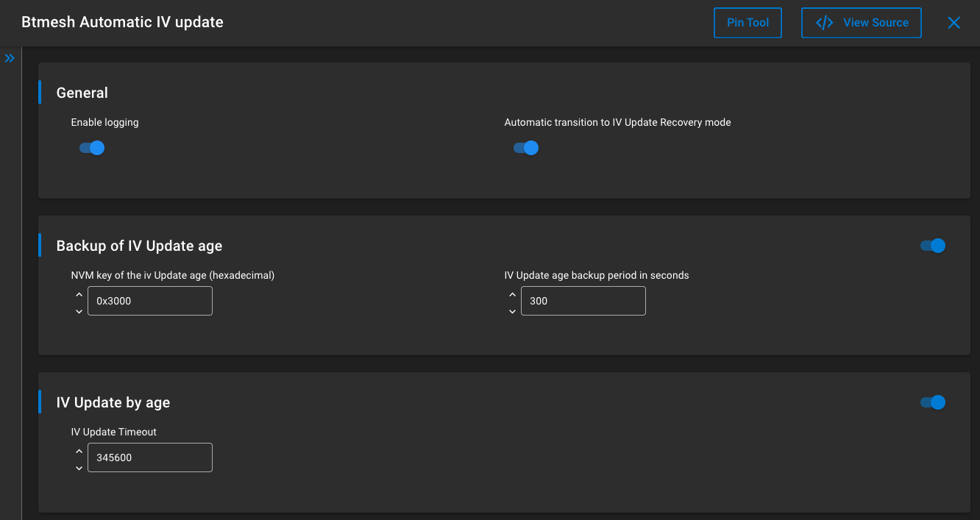Image resolution: width=980 pixels, height=520 pixels.
Task: Close the Btmesh Automatic IV update tool
Action: 954,23
